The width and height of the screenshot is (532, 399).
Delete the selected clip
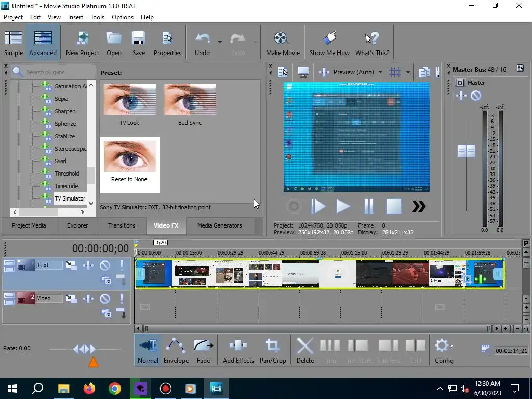click(x=305, y=350)
